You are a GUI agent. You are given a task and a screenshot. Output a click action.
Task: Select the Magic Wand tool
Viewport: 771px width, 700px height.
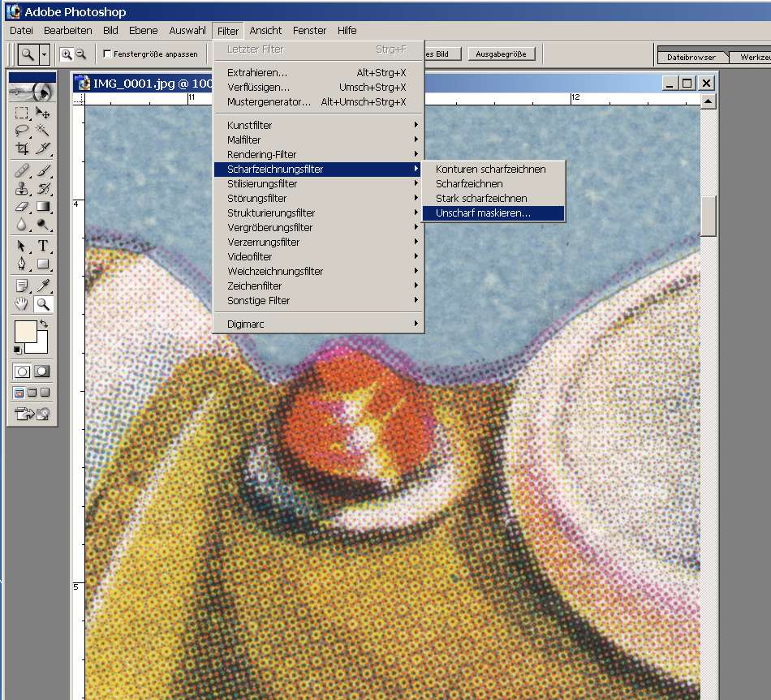[x=43, y=131]
